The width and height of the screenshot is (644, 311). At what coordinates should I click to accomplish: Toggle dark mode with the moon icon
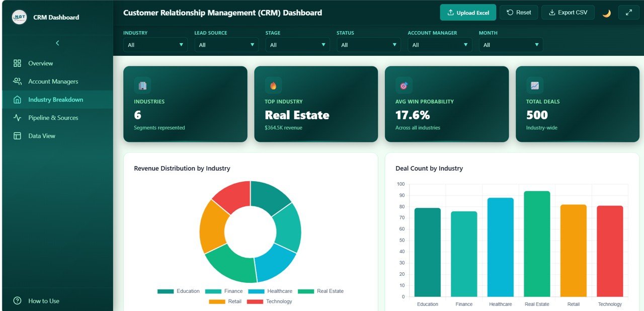[x=606, y=12]
